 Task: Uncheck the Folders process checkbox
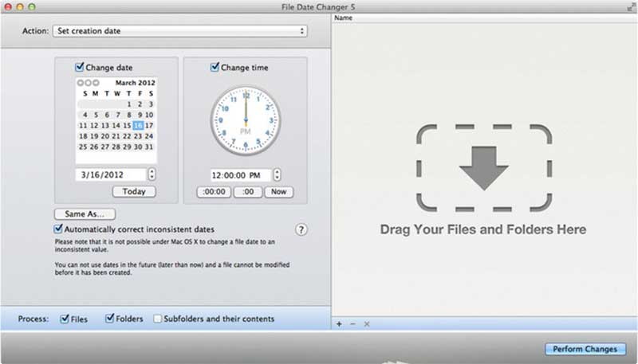pyautogui.click(x=110, y=319)
